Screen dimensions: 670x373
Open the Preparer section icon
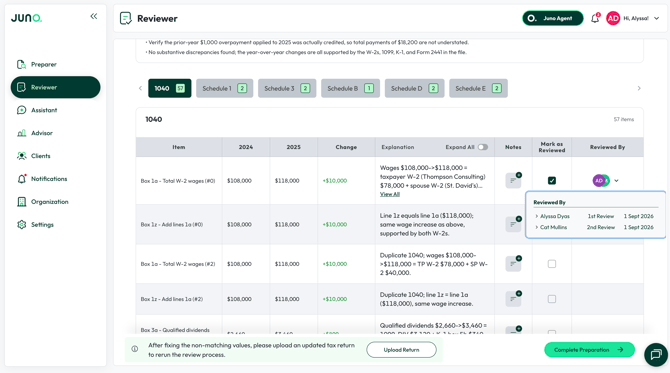(21, 65)
